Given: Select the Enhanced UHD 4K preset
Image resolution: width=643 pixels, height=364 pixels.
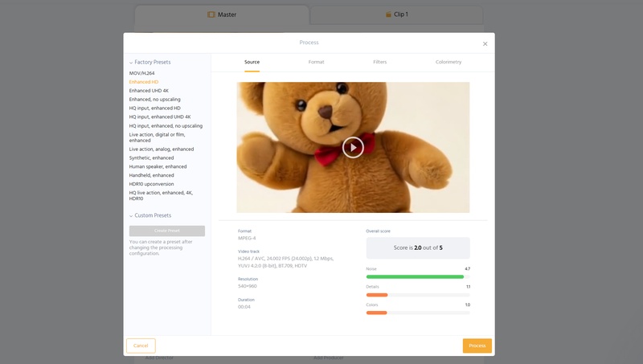Looking at the screenshot, I should (x=149, y=91).
